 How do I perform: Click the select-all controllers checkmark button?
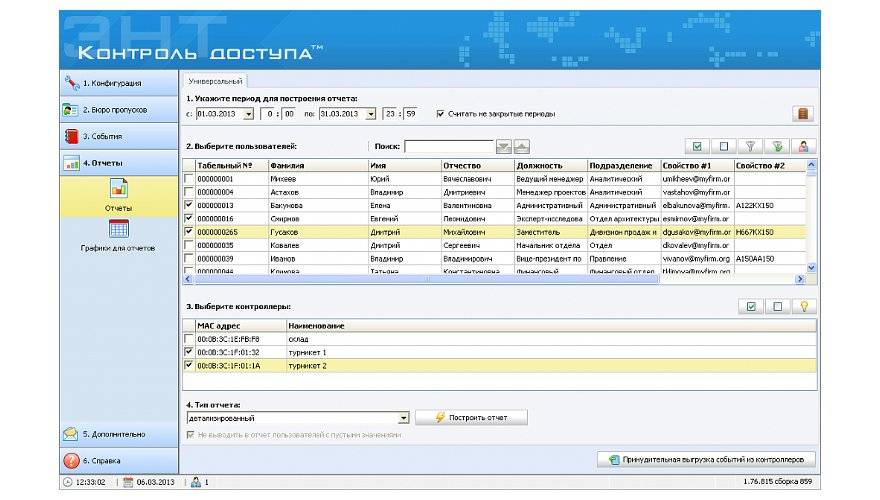coord(750,307)
